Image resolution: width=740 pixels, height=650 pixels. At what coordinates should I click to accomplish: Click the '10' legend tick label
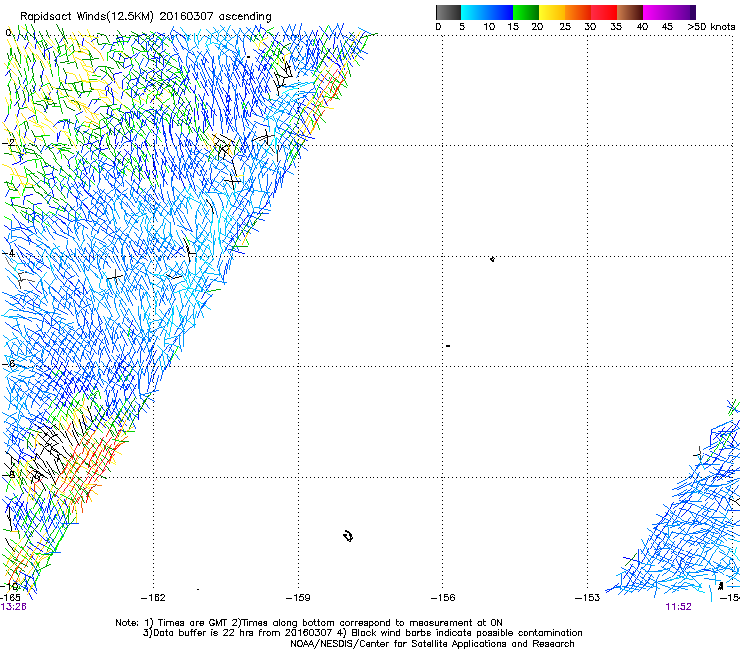click(489, 27)
